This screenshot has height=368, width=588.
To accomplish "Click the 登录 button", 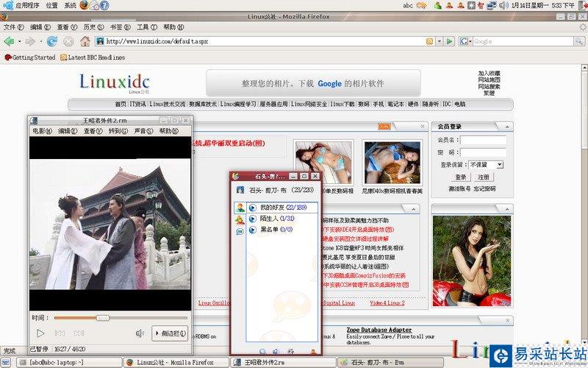I will point(461,177).
